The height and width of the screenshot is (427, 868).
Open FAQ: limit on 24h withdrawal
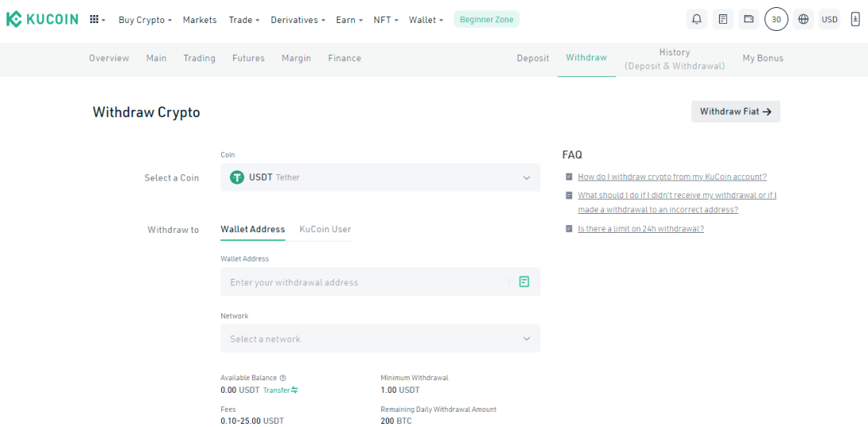point(640,228)
